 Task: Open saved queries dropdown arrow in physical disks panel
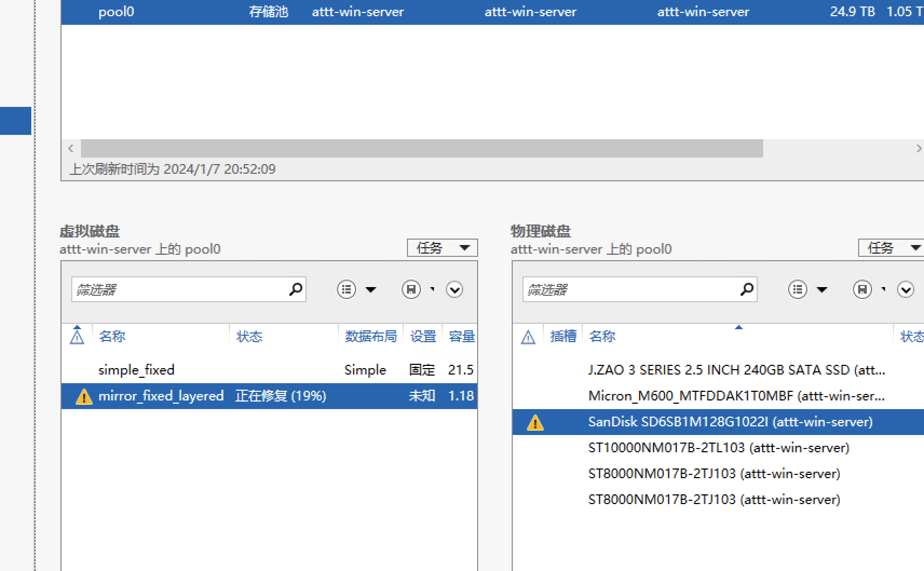pyautogui.click(x=883, y=289)
